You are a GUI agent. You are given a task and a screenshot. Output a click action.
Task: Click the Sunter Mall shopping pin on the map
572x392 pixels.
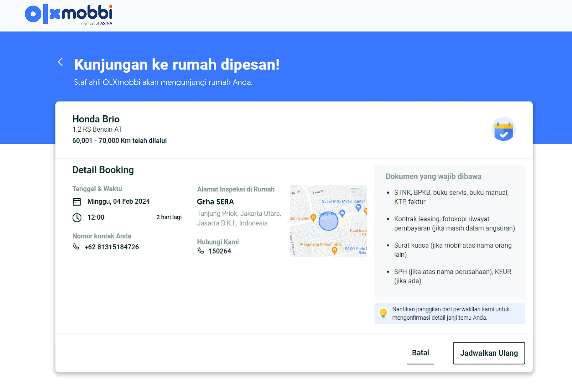click(342, 213)
